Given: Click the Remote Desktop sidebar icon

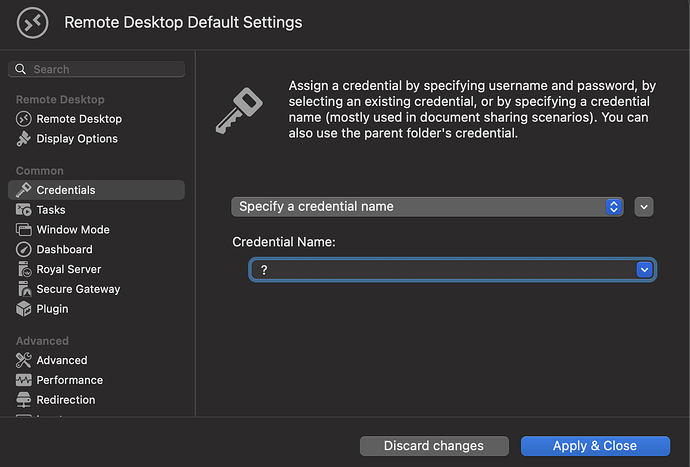Looking at the screenshot, I should pyautogui.click(x=24, y=119).
